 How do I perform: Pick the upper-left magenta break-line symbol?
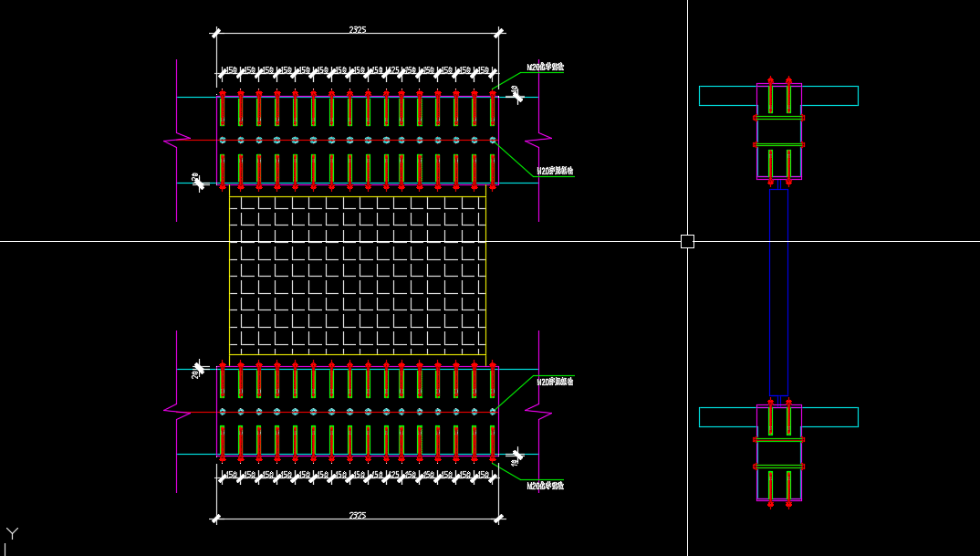click(177, 141)
